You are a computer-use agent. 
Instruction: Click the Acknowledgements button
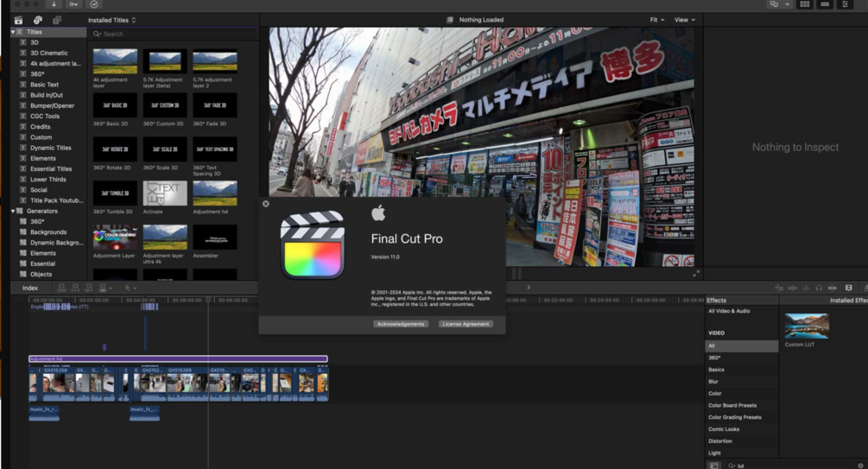[x=400, y=324]
